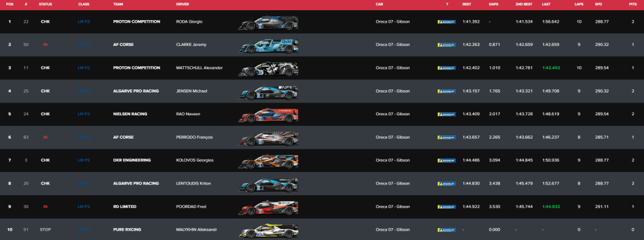Screen dimensions: 644x240
Task: Click driver name MALYKHIN Aliaksandr
Action: (196, 230)
